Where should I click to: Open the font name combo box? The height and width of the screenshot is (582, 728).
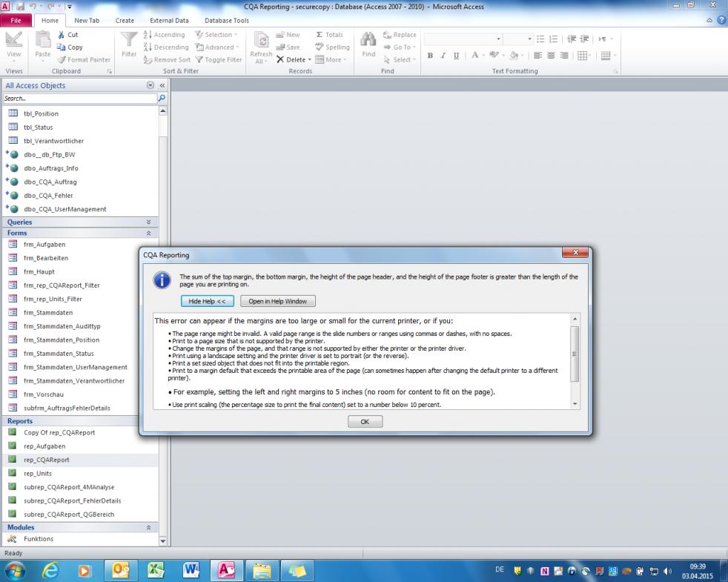tap(463, 39)
